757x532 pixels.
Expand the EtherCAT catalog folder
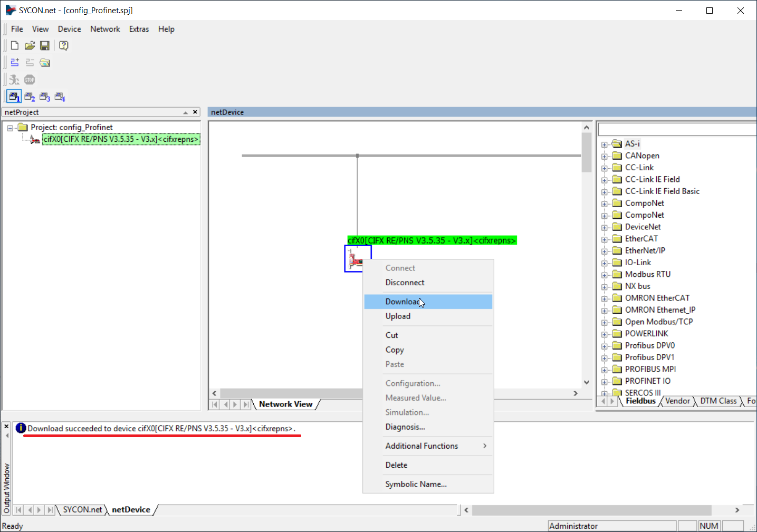(605, 239)
